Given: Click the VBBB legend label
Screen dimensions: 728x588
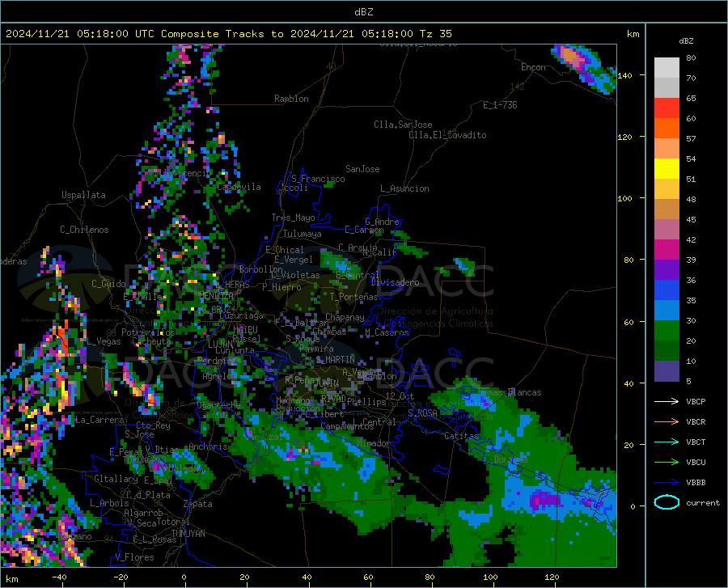Looking at the screenshot, I should 696,483.
